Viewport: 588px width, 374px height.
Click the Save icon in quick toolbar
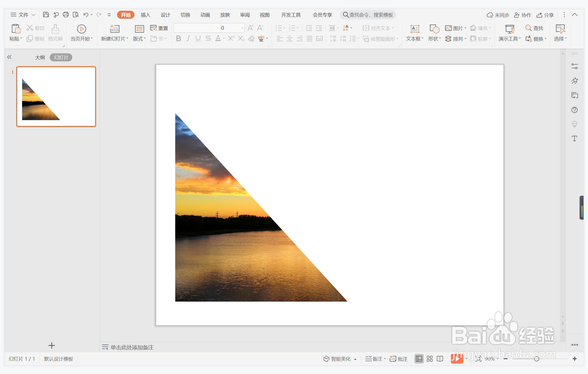[46, 14]
